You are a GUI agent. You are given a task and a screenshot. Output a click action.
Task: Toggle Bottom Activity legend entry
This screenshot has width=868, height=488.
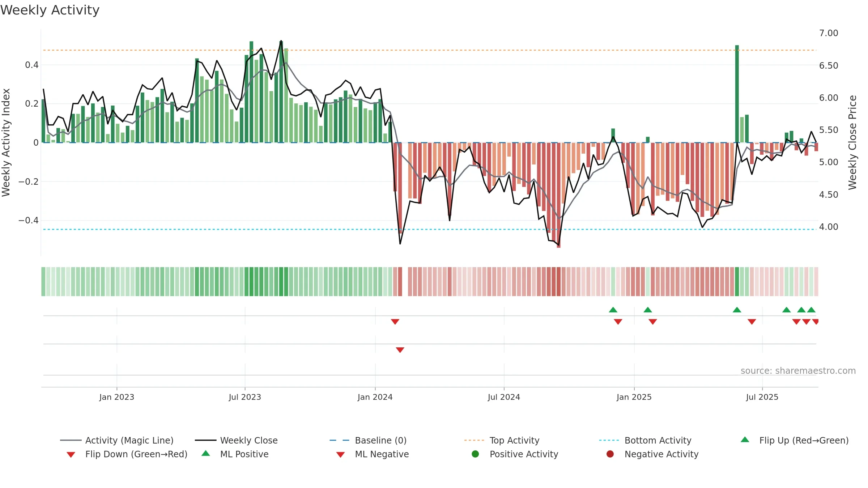coord(645,440)
